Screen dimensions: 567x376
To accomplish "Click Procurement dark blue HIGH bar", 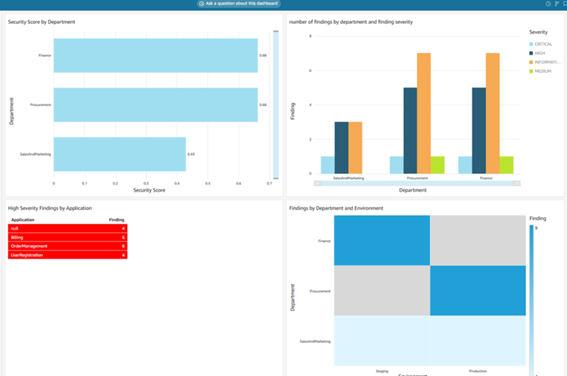I will pyautogui.click(x=410, y=131).
